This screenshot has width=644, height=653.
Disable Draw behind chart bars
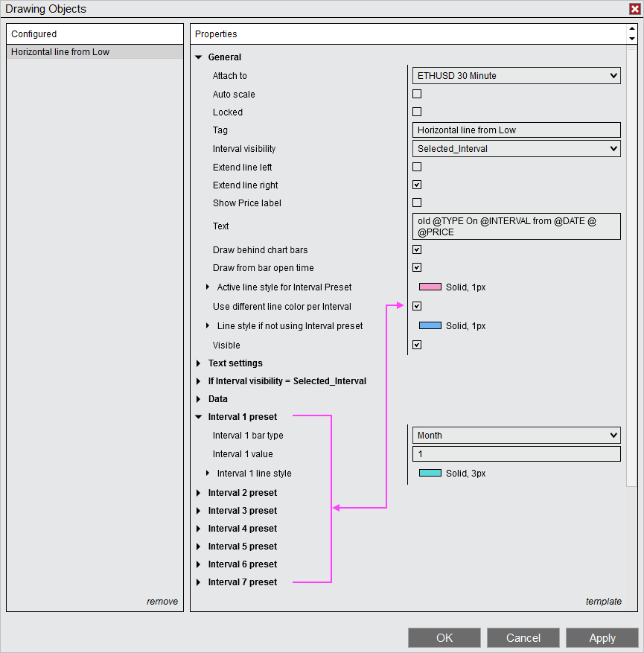[x=416, y=249]
